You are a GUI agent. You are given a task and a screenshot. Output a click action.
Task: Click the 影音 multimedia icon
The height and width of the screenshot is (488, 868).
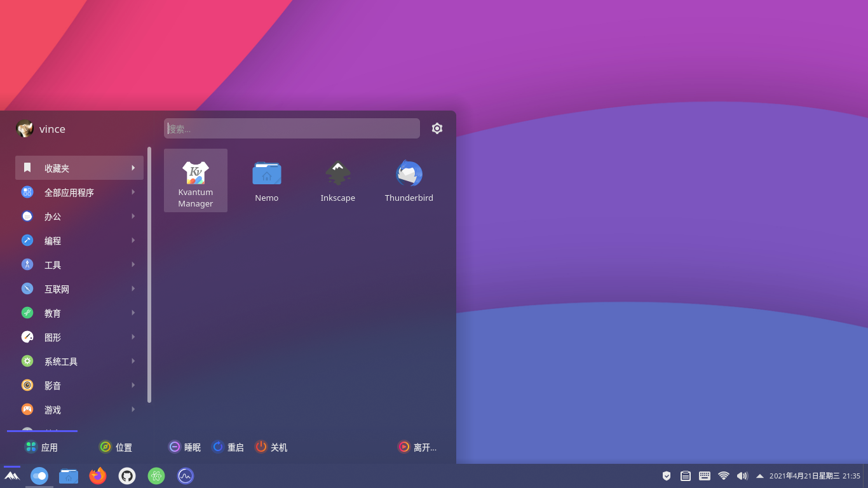coord(27,385)
